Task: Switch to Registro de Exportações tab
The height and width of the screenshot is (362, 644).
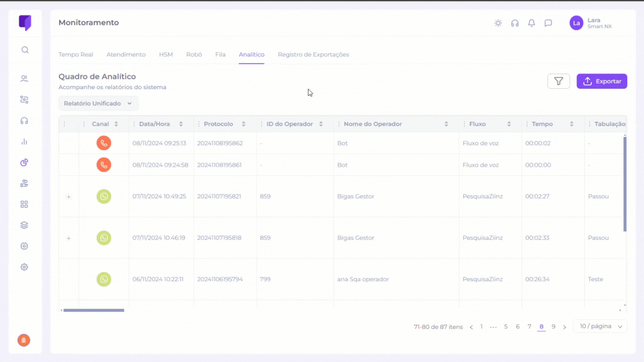Action: pyautogui.click(x=313, y=55)
